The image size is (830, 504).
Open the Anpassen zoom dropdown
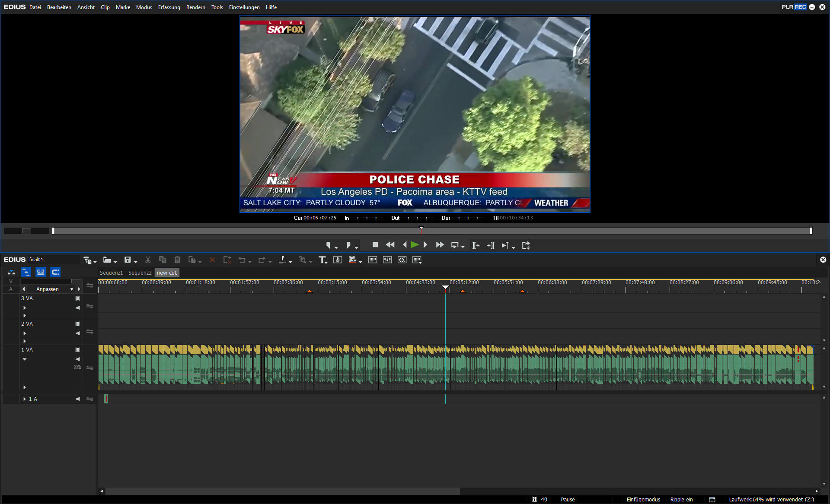point(71,289)
